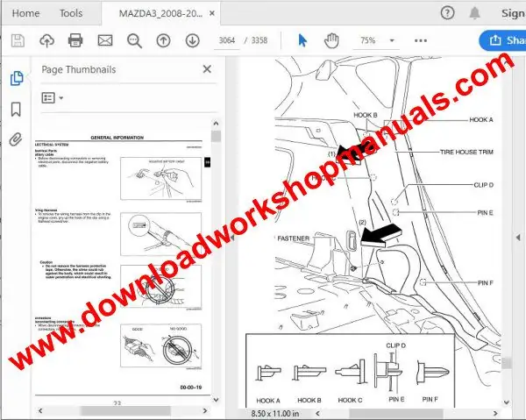
Task: Click the 75% zoom value field
Action: (368, 40)
